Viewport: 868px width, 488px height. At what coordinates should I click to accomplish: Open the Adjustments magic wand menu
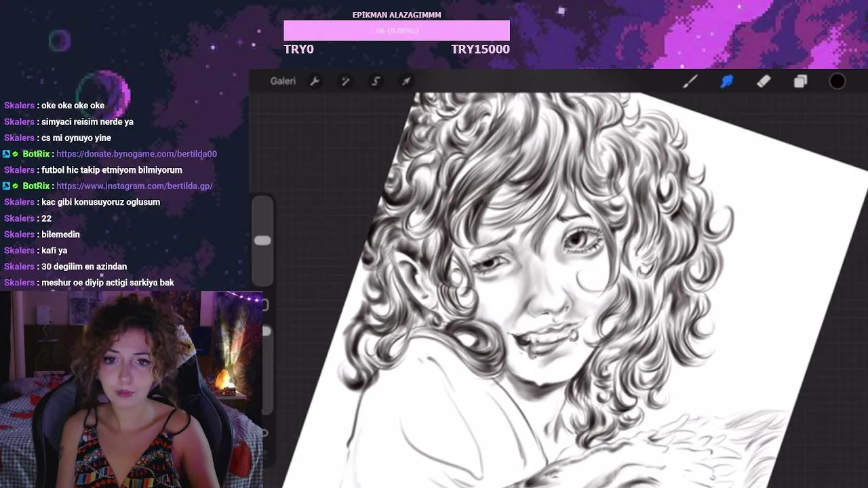[345, 81]
